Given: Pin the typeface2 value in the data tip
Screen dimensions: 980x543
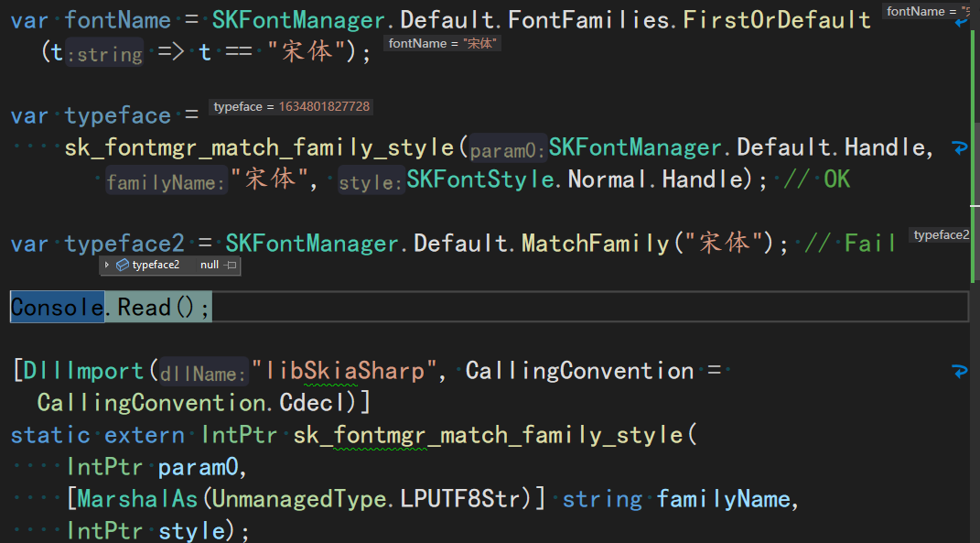Looking at the screenshot, I should [229, 265].
